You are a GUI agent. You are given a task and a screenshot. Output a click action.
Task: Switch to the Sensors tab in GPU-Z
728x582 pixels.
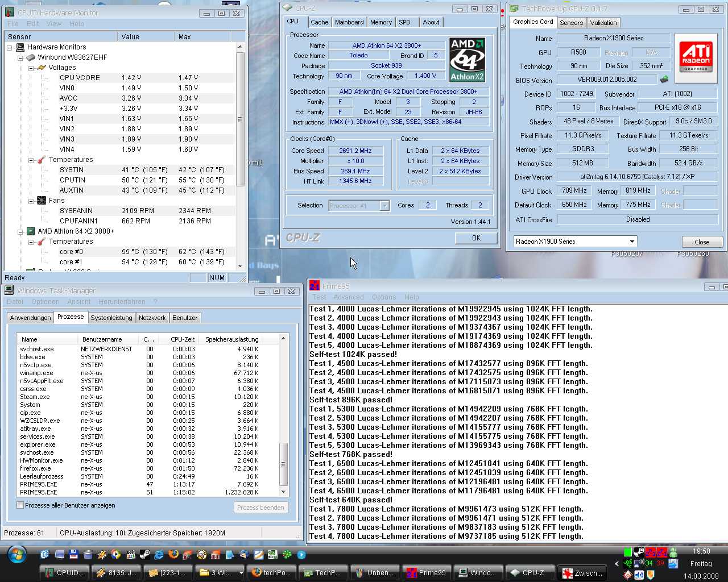(x=571, y=23)
